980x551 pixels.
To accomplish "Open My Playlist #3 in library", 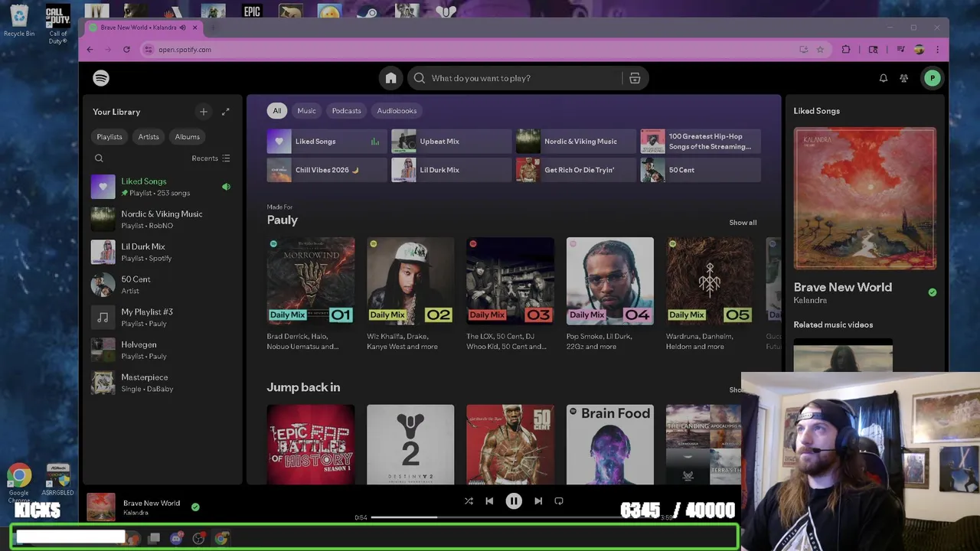I will tap(162, 318).
